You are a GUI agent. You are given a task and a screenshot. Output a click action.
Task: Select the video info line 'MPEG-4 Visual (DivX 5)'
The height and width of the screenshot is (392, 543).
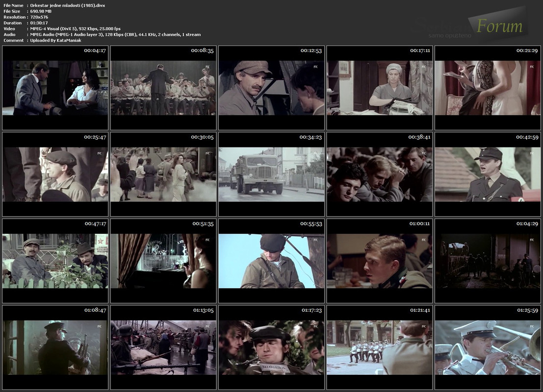click(76, 29)
